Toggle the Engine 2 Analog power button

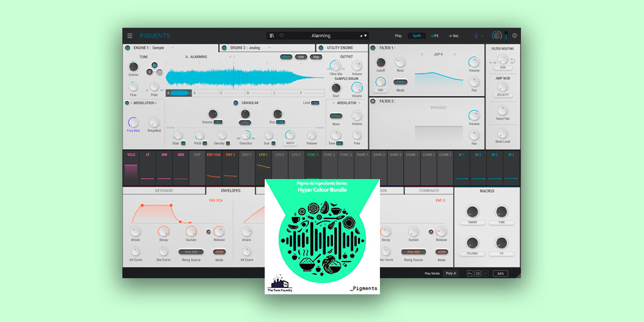click(x=224, y=48)
